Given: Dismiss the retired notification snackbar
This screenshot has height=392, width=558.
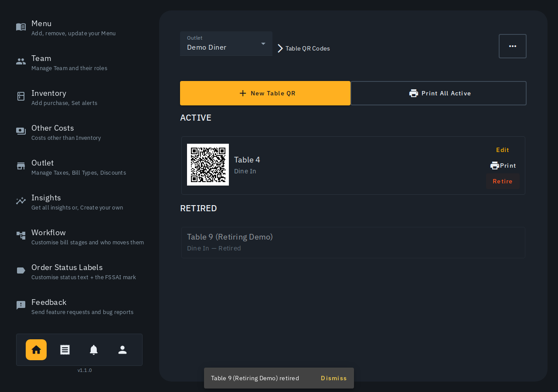Looking at the screenshot, I should pos(334,378).
